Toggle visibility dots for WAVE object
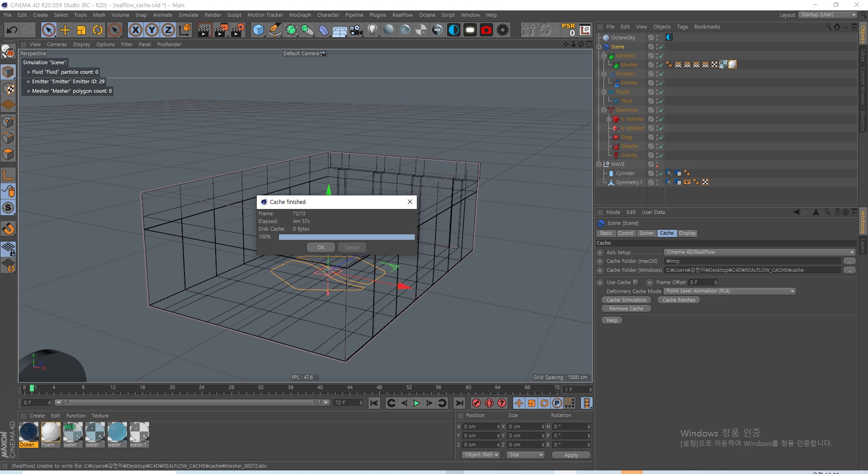868x474 pixels. coord(657,164)
